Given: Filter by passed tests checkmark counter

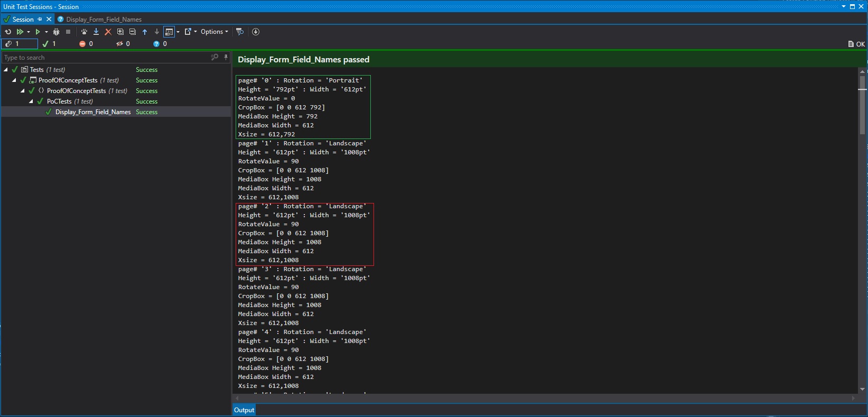Looking at the screenshot, I should click(x=49, y=44).
